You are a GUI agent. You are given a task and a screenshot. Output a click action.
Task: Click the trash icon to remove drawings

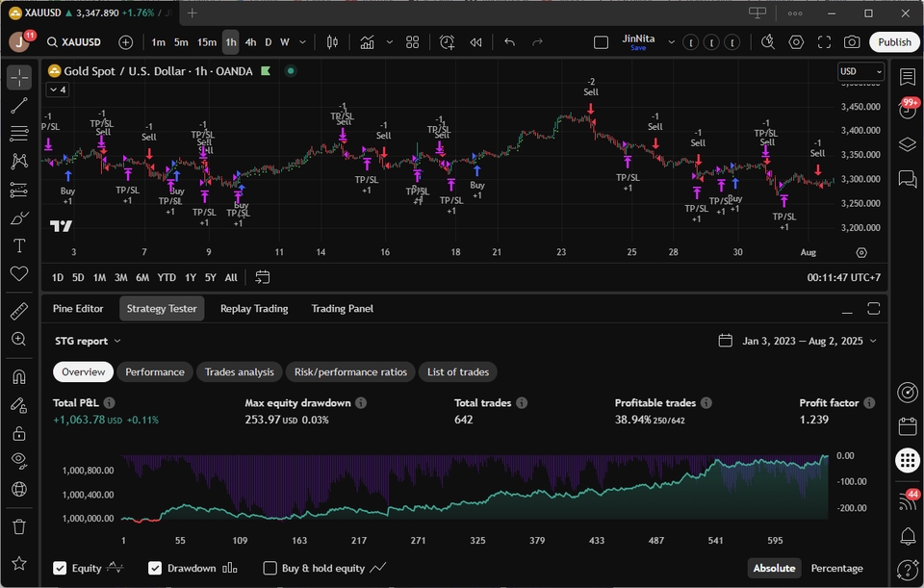(19, 526)
